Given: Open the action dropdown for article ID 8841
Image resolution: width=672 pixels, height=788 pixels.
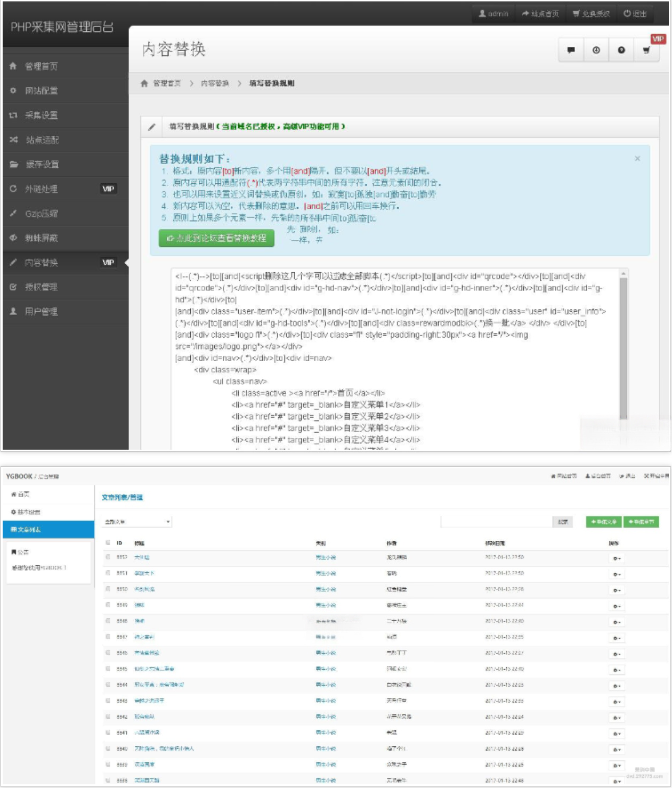Looking at the screenshot, I should tap(617, 734).
